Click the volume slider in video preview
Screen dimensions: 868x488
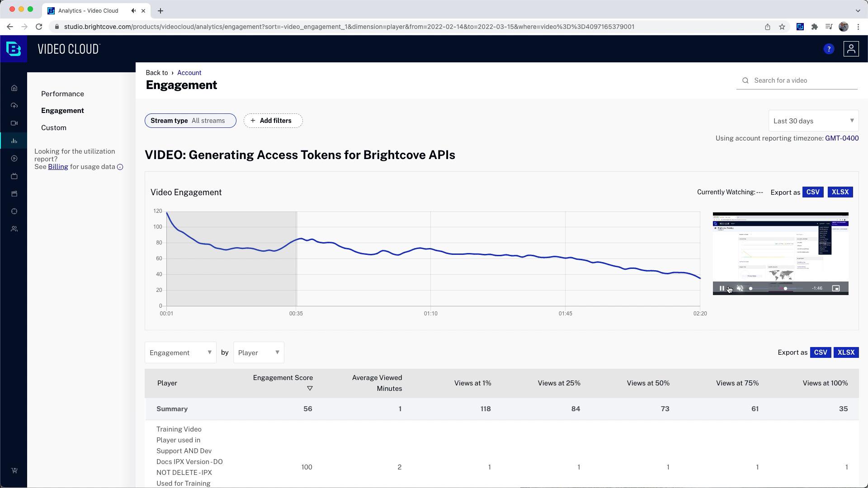[x=750, y=288]
